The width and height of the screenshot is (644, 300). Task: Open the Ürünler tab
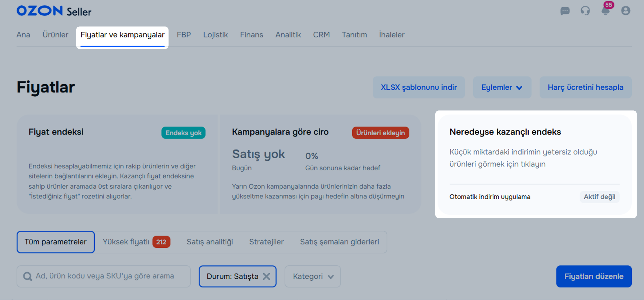[55, 35]
